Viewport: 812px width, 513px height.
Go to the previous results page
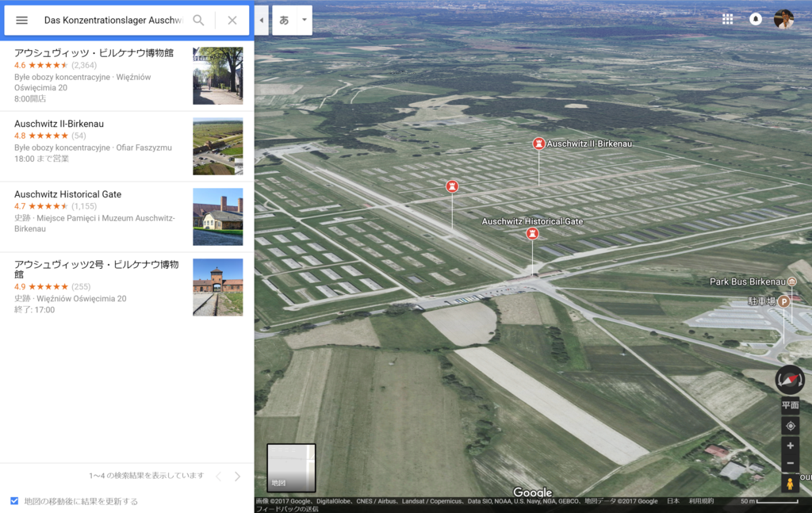coord(219,477)
